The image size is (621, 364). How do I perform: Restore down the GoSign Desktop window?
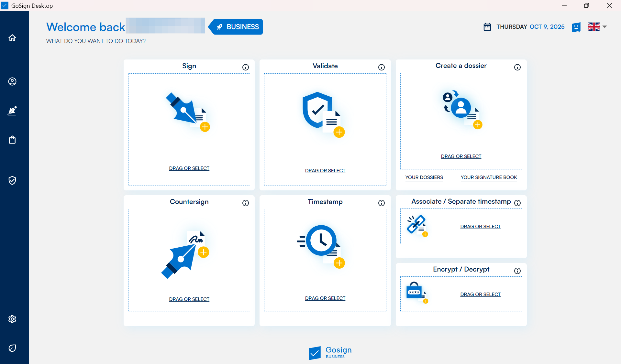[x=586, y=5]
